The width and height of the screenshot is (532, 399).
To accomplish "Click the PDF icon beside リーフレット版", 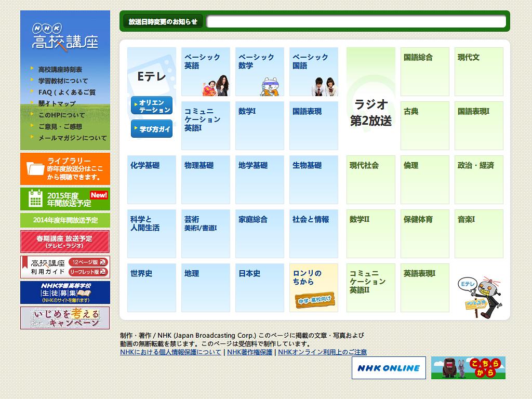I will pos(102,272).
